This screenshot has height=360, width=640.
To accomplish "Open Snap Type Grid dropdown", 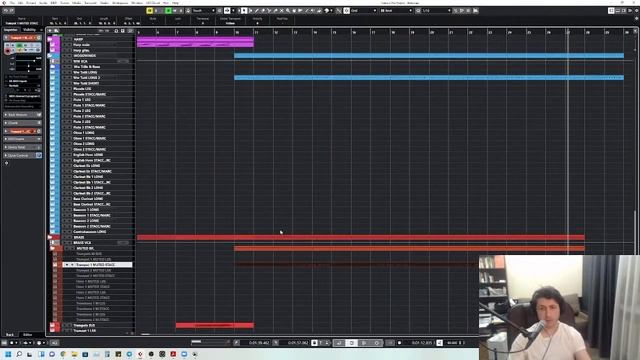I will [x=363, y=11].
